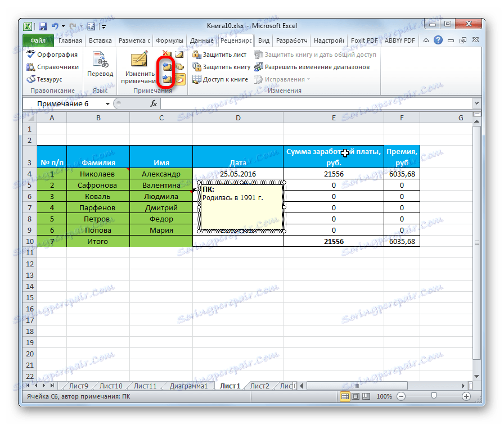Open Excel Help question mark icon
Viewport: 504px width, 425px height.
pyautogui.click(x=438, y=40)
